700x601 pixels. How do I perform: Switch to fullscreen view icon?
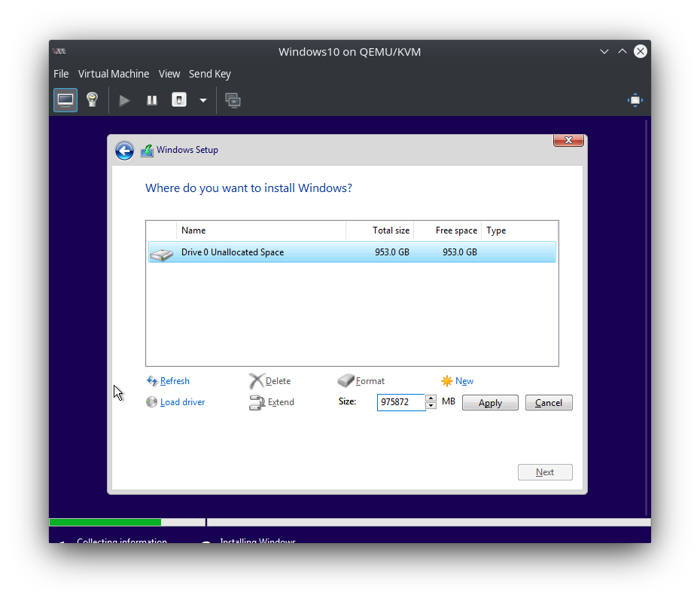coord(635,100)
